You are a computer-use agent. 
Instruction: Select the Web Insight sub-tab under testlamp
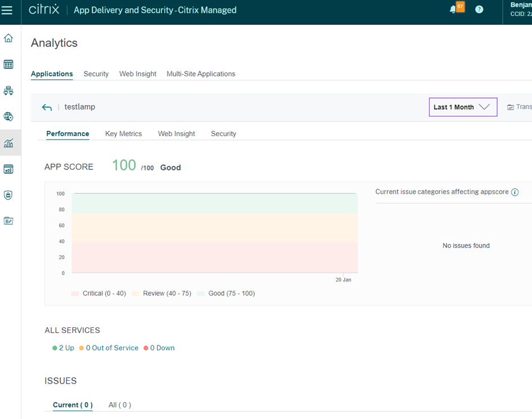point(176,133)
